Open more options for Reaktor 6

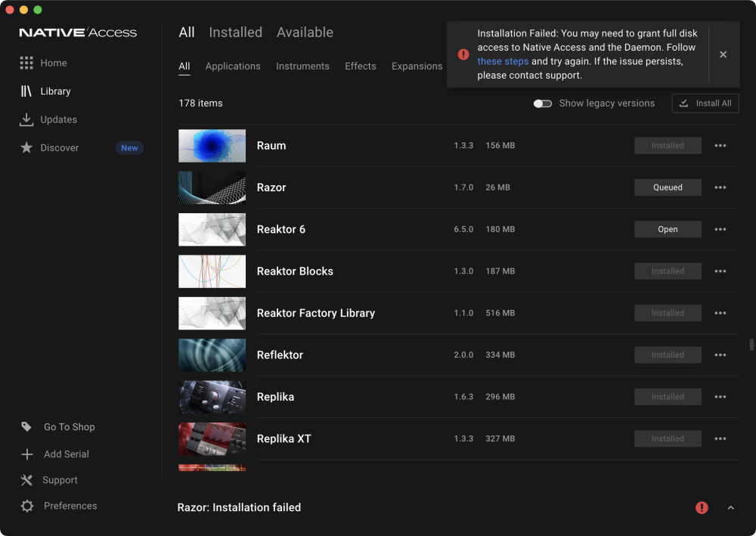click(x=720, y=229)
